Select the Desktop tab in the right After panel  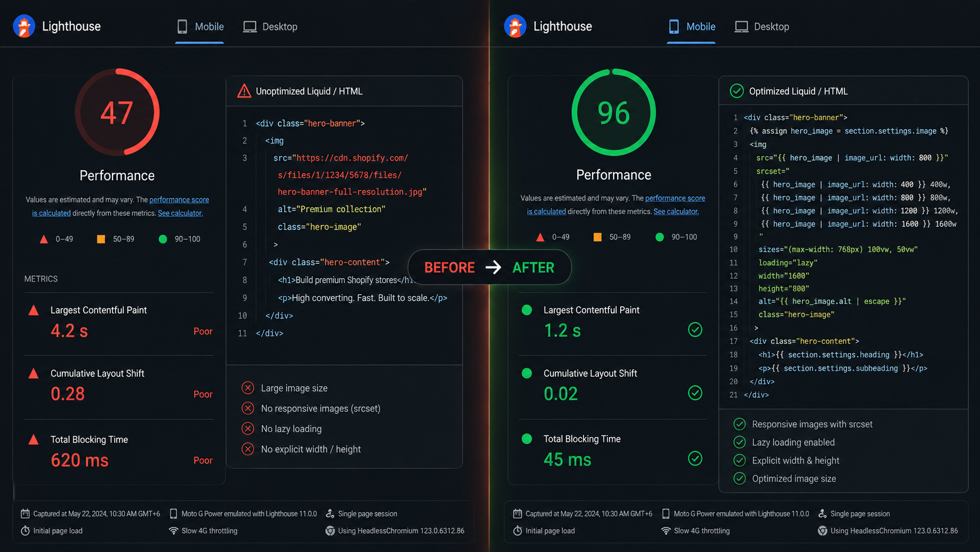click(x=762, y=27)
